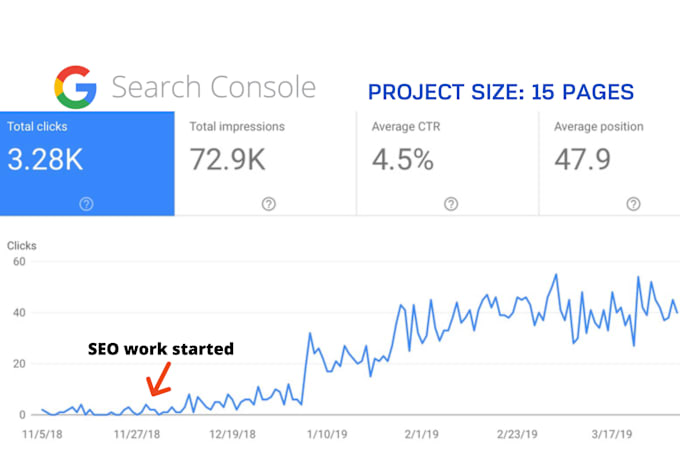Enable the Total impressions metric card
The width and height of the screenshot is (680, 458).
[x=265, y=164]
